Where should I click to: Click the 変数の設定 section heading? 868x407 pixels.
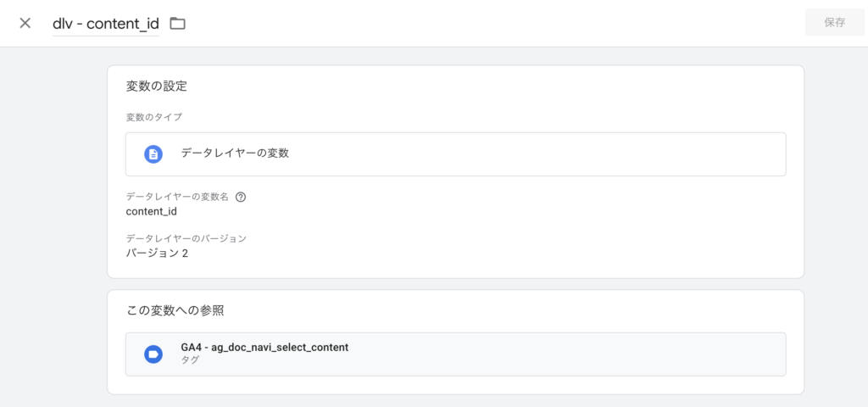click(156, 86)
